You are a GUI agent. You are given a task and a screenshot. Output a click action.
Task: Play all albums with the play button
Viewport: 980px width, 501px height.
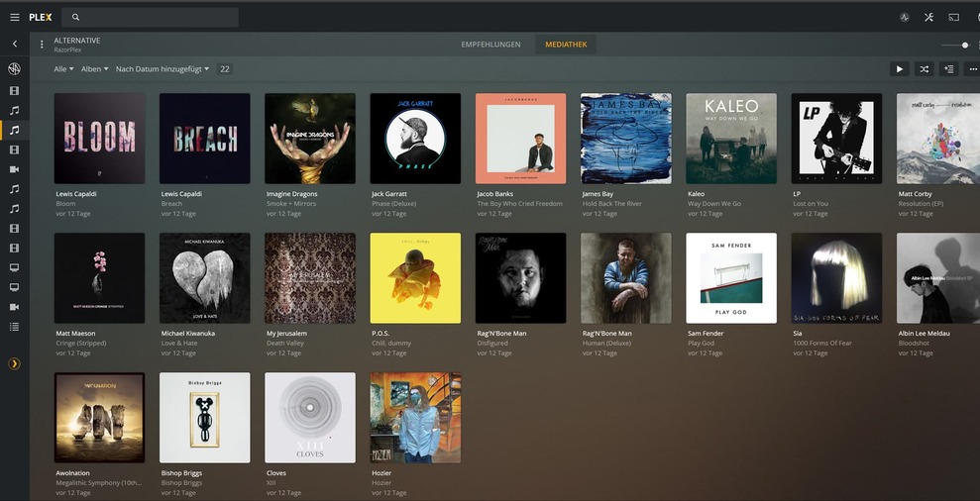tap(900, 69)
